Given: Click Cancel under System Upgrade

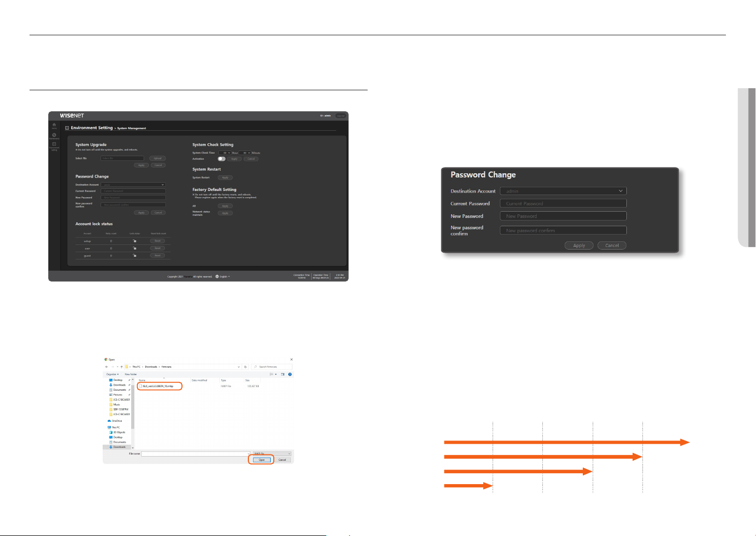Looking at the screenshot, I should pyautogui.click(x=158, y=165).
